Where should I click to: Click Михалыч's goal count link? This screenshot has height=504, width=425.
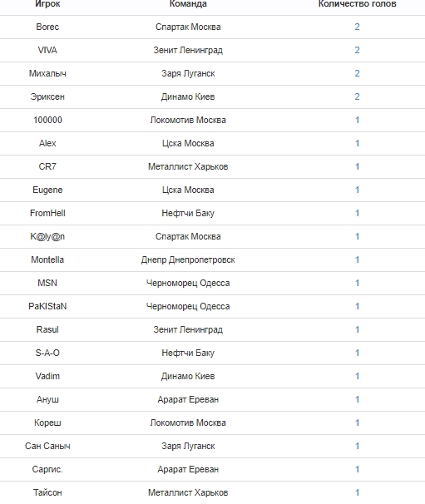tap(357, 74)
